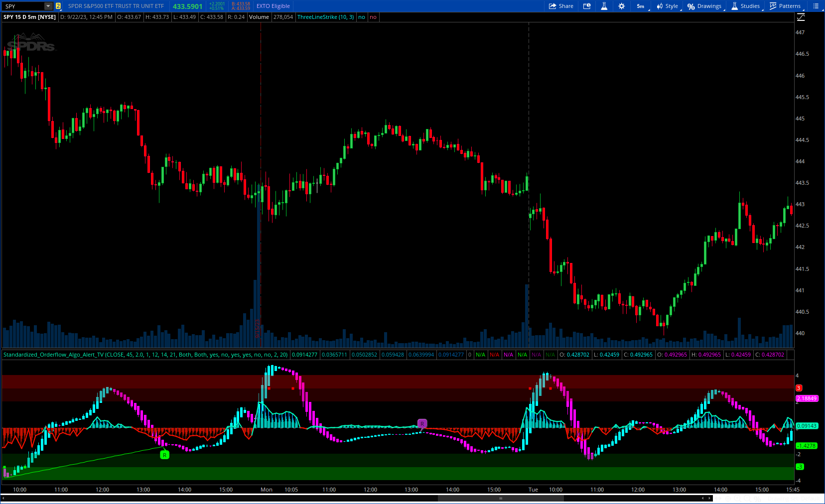Click the red 3 value bubble on study axis
Screen dimensions: 825x504
(x=799, y=388)
